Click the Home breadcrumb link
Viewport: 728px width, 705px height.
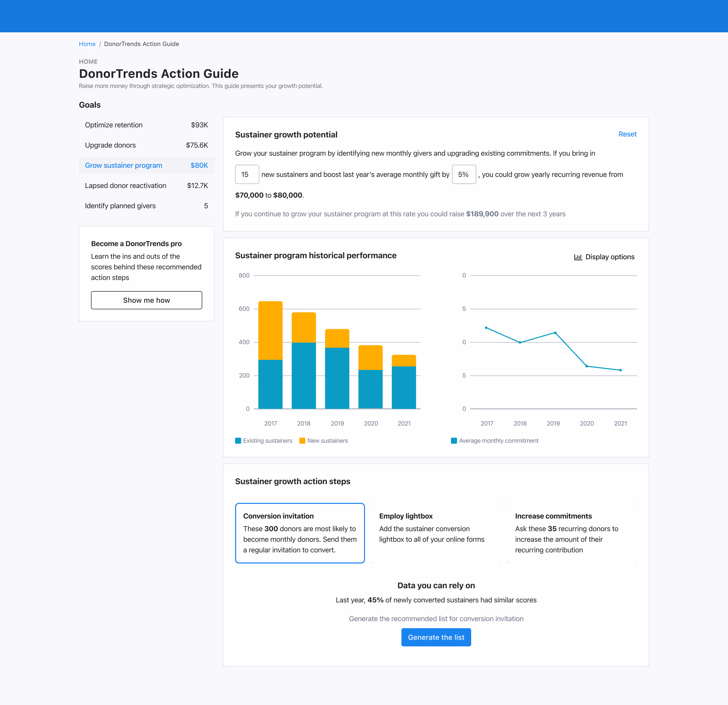(87, 44)
